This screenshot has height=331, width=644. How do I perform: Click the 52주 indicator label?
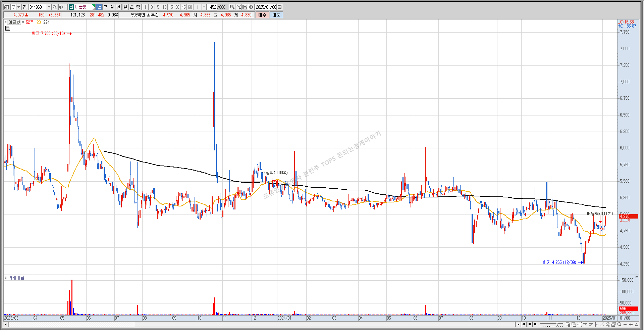tap(30, 22)
